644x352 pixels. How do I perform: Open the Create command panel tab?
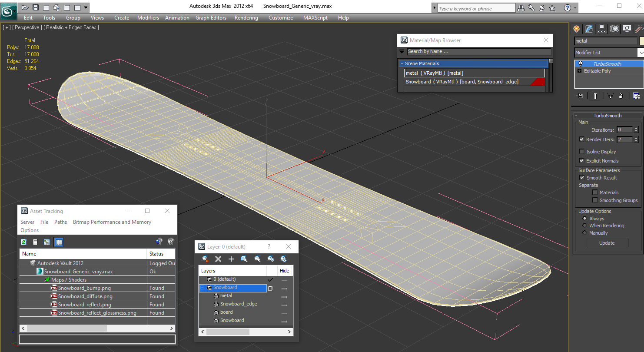[x=576, y=29]
